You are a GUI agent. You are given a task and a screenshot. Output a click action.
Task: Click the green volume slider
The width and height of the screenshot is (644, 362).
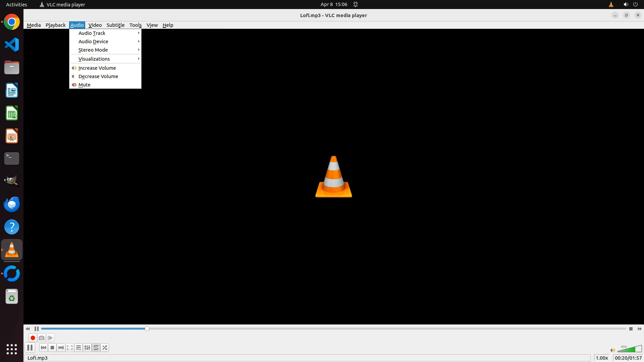click(629, 349)
